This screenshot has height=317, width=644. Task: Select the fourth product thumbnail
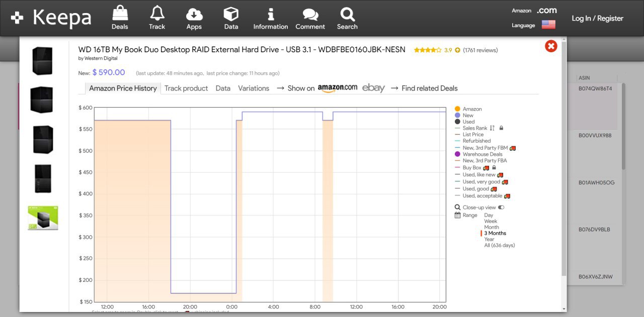point(43,178)
